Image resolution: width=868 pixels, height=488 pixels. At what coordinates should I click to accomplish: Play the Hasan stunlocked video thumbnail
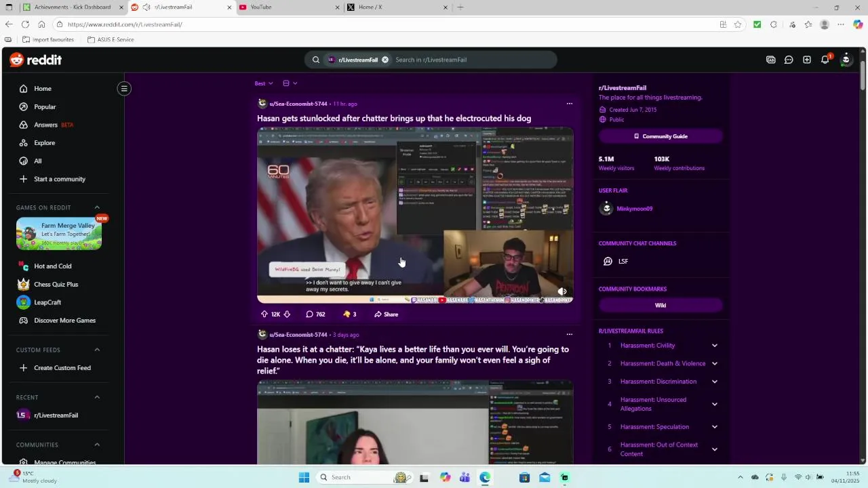click(x=415, y=216)
